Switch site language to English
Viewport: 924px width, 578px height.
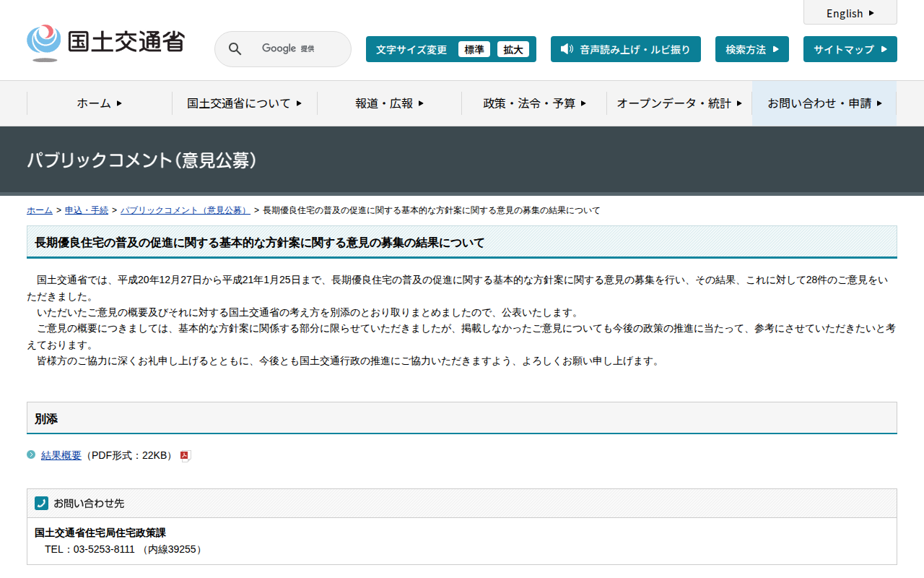point(850,13)
